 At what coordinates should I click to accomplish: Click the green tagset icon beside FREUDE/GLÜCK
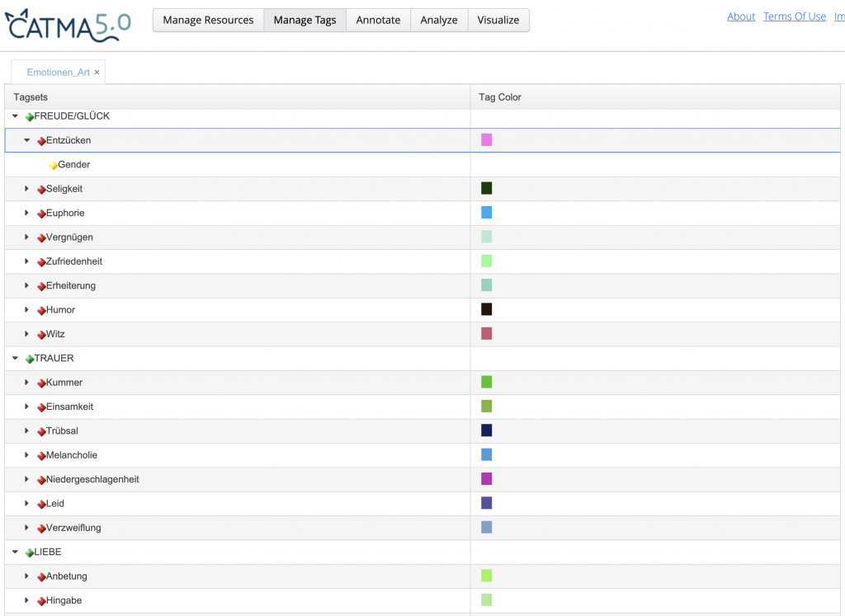[x=30, y=117]
